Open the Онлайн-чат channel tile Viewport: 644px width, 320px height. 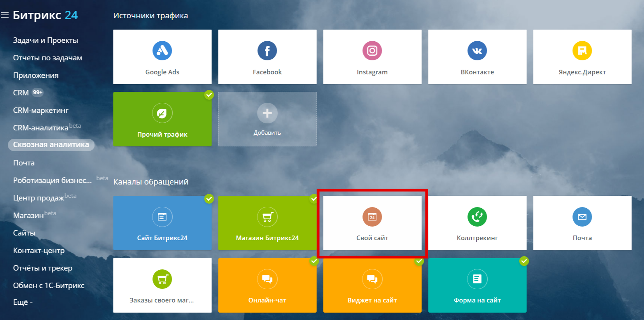click(x=267, y=285)
